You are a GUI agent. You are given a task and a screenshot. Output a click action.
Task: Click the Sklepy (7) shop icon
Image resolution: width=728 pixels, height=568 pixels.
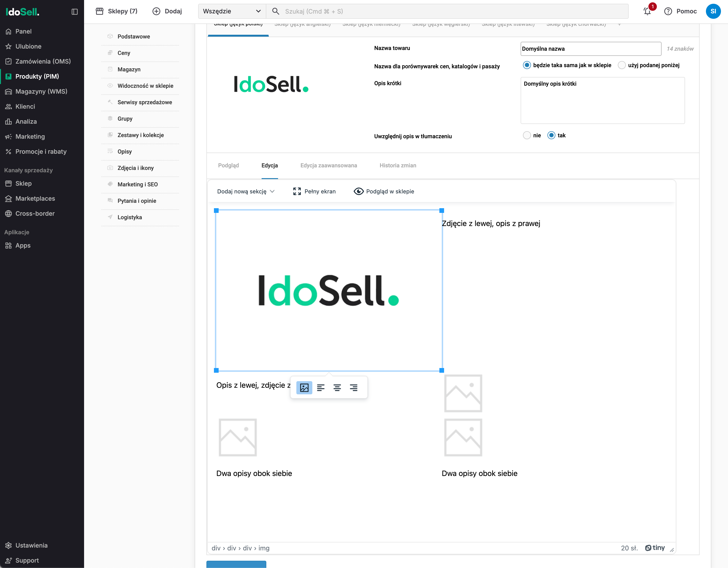[99, 11]
